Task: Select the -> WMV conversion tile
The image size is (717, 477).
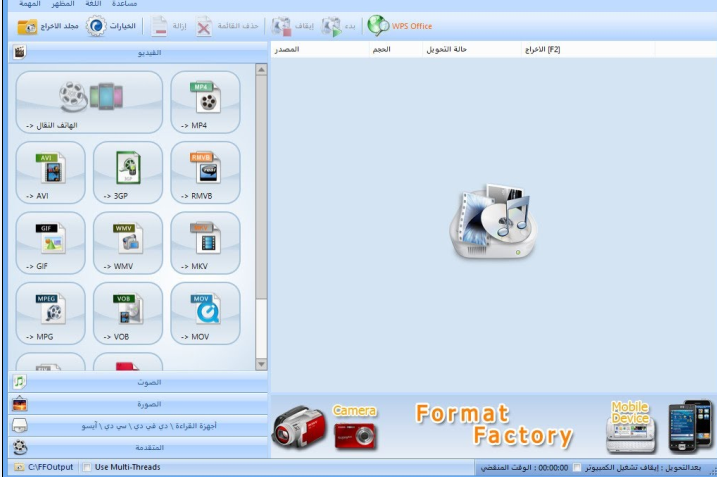Action: pos(128,243)
